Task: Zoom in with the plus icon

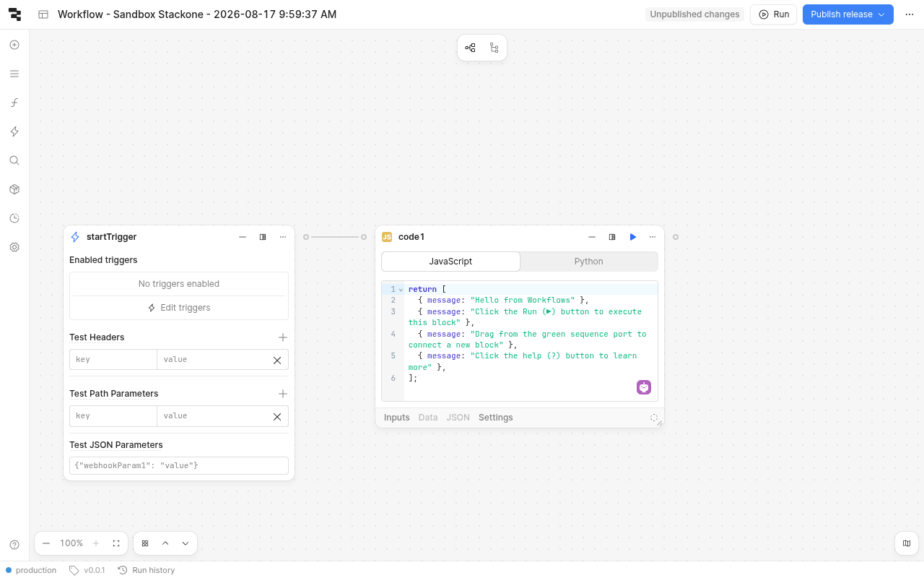Action: 96,543
